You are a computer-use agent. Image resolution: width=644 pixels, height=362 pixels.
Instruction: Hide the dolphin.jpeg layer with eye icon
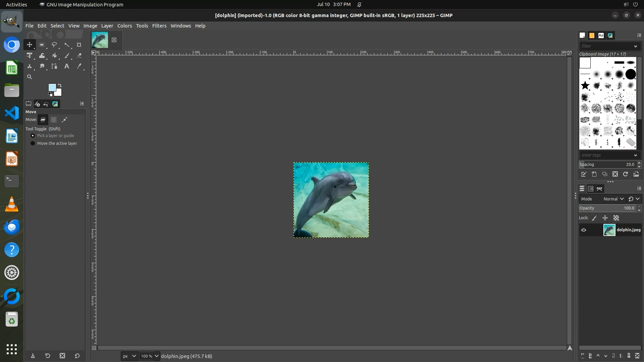pyautogui.click(x=584, y=230)
